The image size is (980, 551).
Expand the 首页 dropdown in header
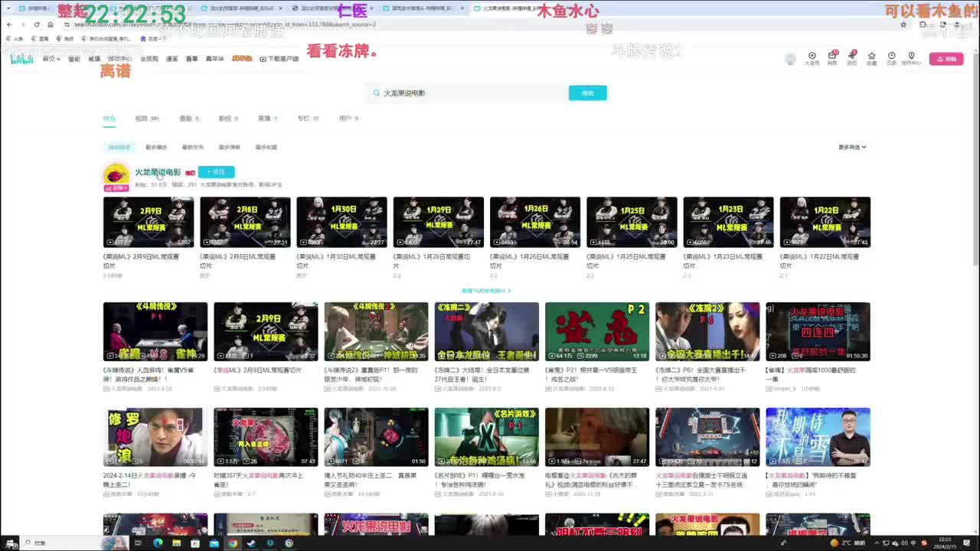(51, 59)
